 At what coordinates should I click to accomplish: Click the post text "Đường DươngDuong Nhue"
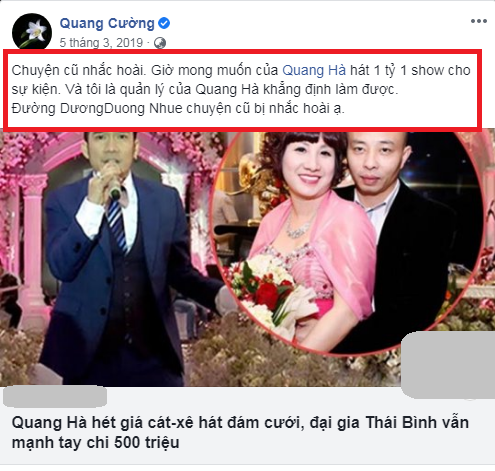coord(97,109)
